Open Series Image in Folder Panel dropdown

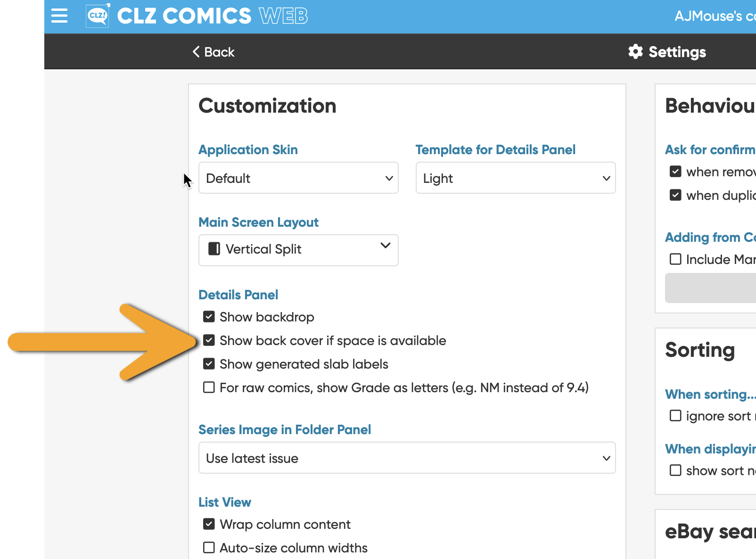coord(407,458)
